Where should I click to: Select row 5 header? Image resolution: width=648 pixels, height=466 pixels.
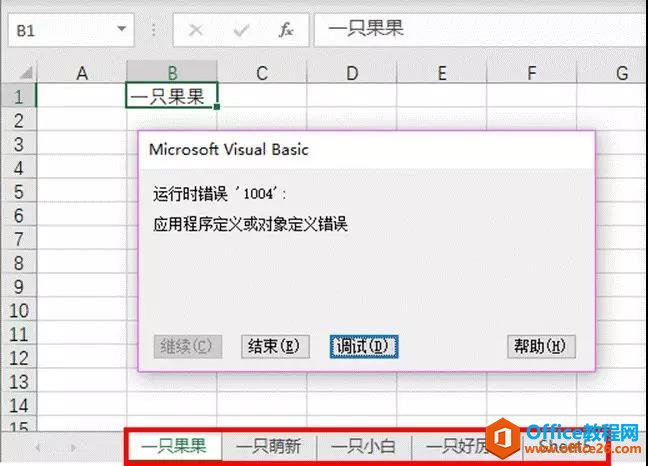pos(18,191)
